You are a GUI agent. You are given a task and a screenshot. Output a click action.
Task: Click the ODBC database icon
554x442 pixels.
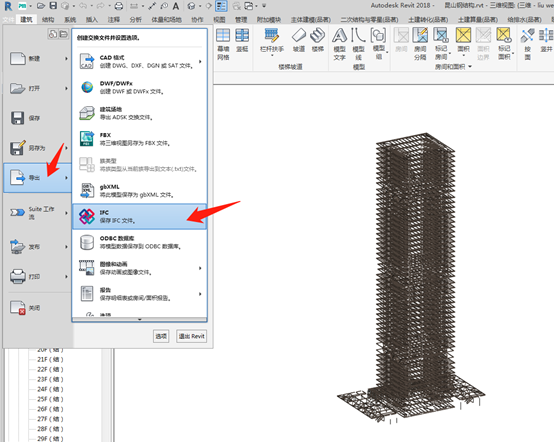tap(87, 242)
